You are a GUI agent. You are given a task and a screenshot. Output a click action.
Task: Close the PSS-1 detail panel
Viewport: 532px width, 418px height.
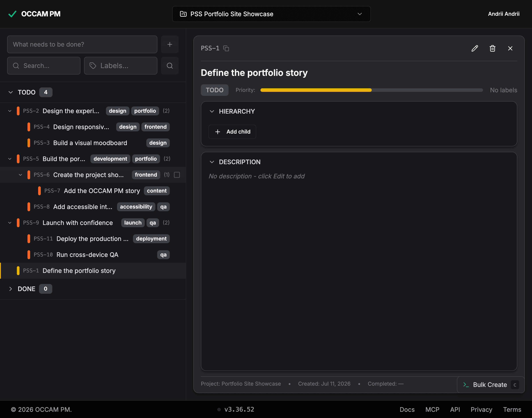[x=510, y=48]
